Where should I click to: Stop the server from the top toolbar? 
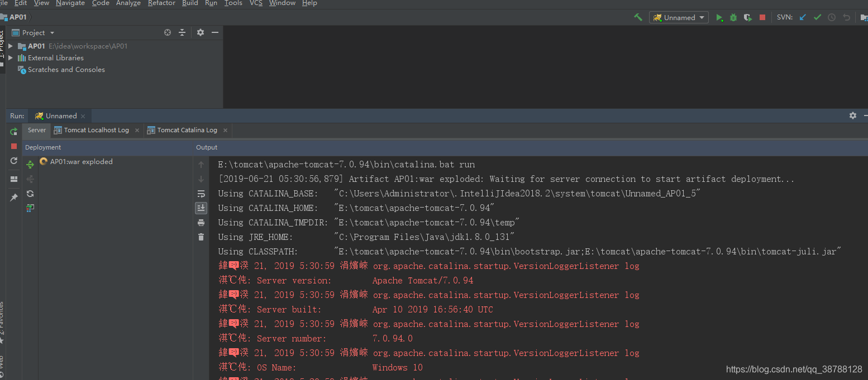(762, 18)
